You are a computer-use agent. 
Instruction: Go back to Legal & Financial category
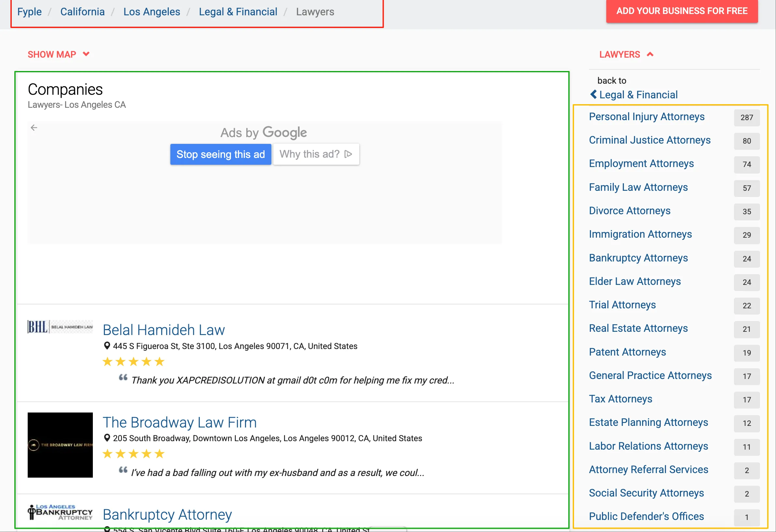point(638,95)
